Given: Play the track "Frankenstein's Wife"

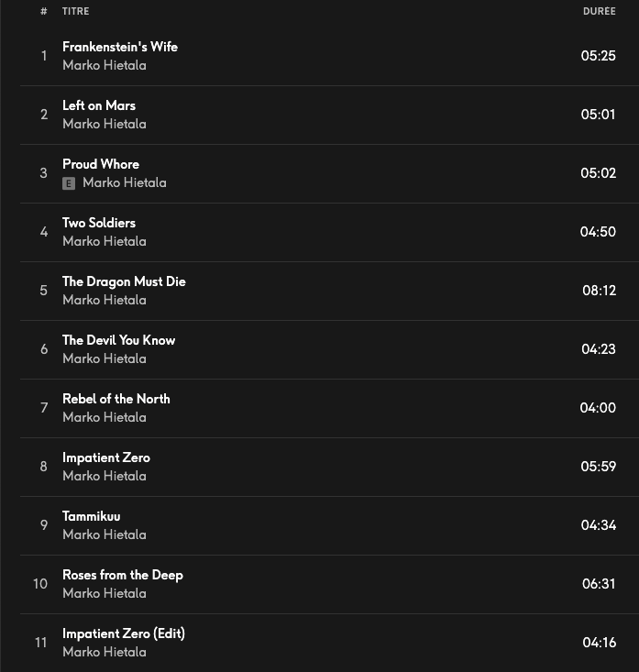Looking at the screenshot, I should tap(119, 47).
